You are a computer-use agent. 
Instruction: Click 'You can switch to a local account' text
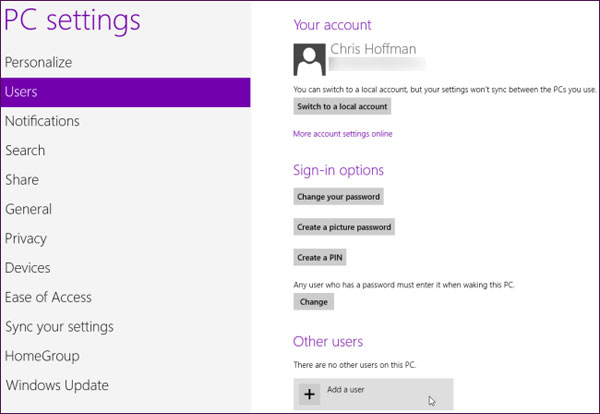pyautogui.click(x=445, y=90)
